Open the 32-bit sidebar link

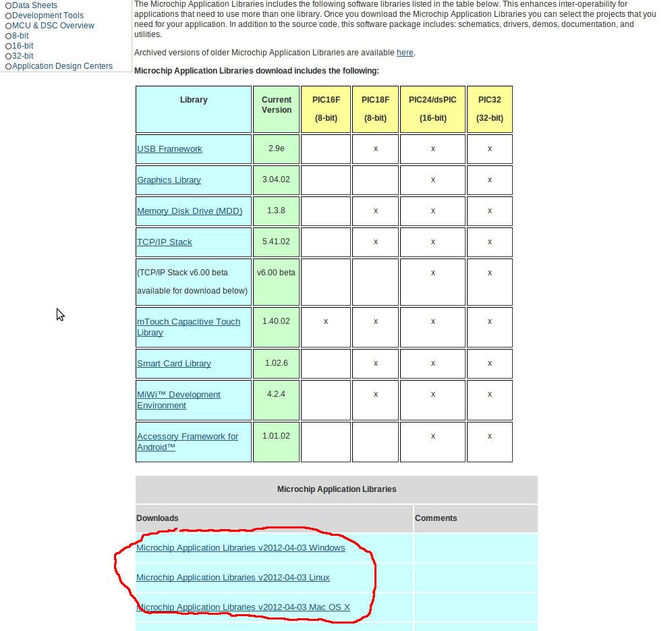coord(22,56)
